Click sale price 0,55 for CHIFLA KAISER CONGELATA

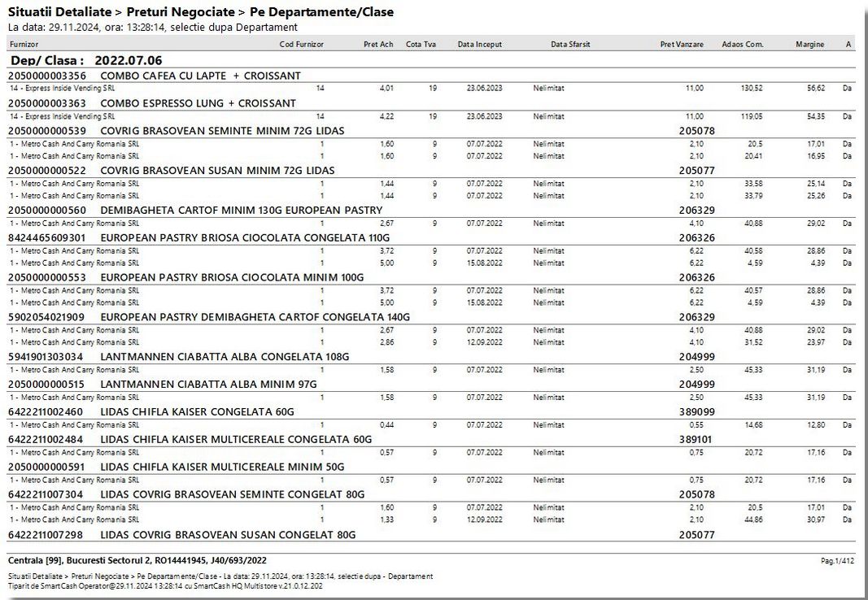tap(696, 425)
